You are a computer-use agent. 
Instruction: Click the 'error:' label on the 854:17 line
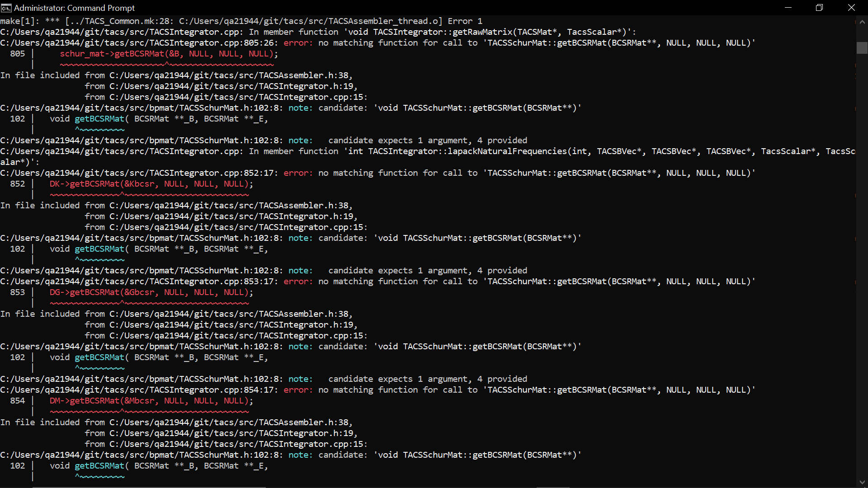298,390
